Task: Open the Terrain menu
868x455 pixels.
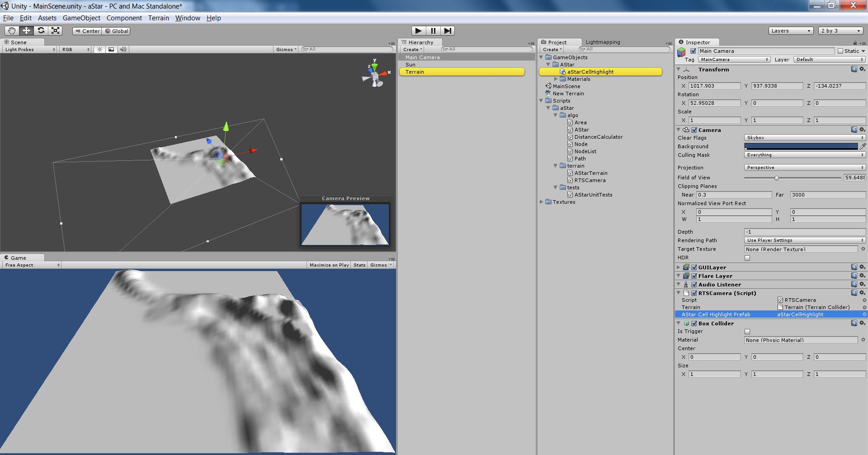Action: coord(159,18)
